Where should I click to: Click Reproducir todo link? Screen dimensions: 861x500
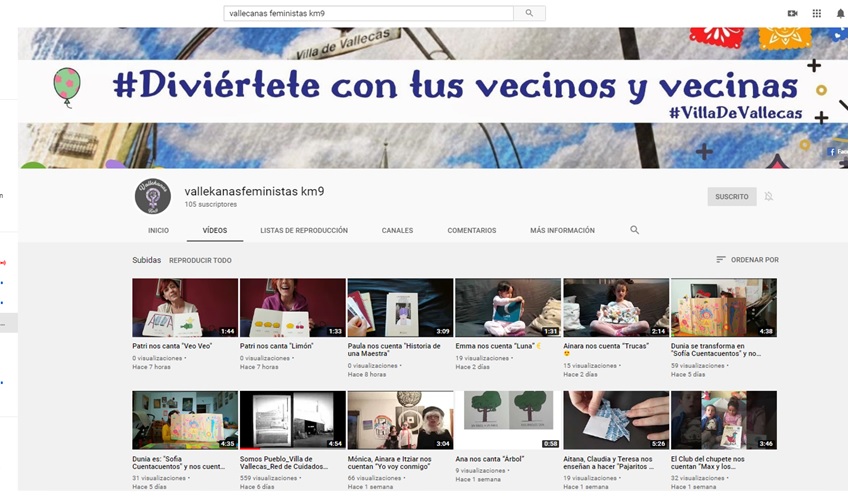click(x=200, y=260)
